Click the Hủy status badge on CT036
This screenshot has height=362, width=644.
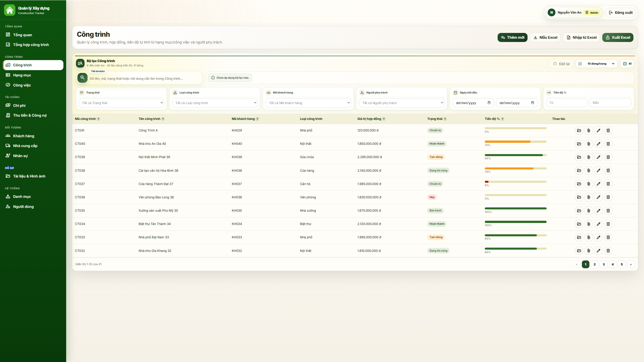pos(432,197)
